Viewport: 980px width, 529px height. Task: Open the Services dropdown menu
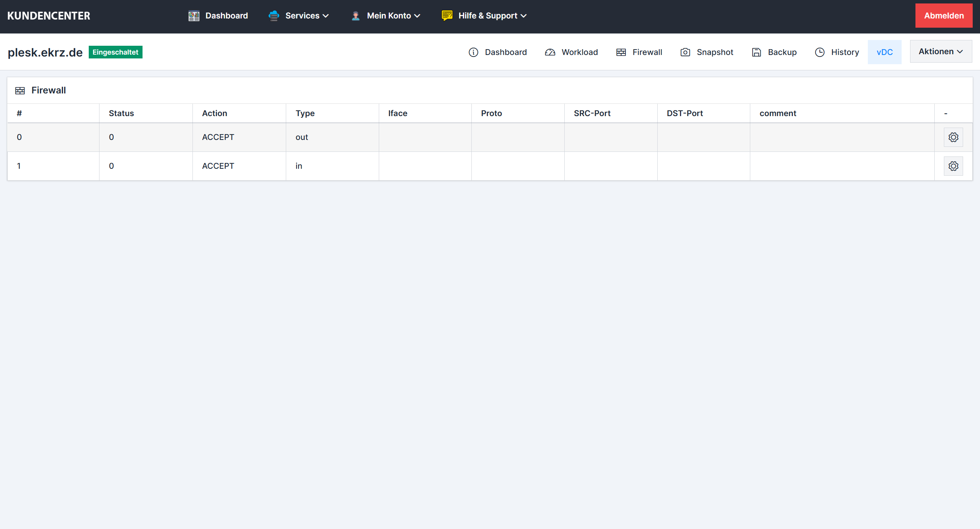(307, 16)
